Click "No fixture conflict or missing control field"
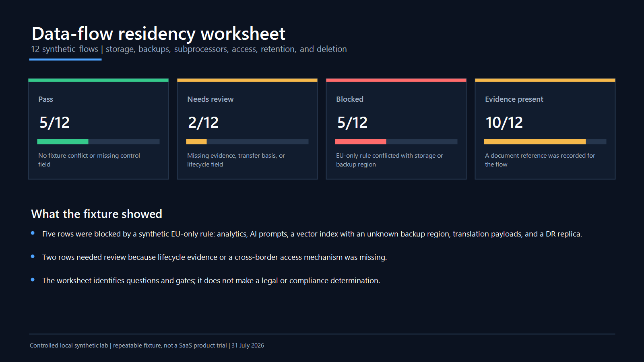This screenshot has width=644, height=362. pyautogui.click(x=89, y=160)
